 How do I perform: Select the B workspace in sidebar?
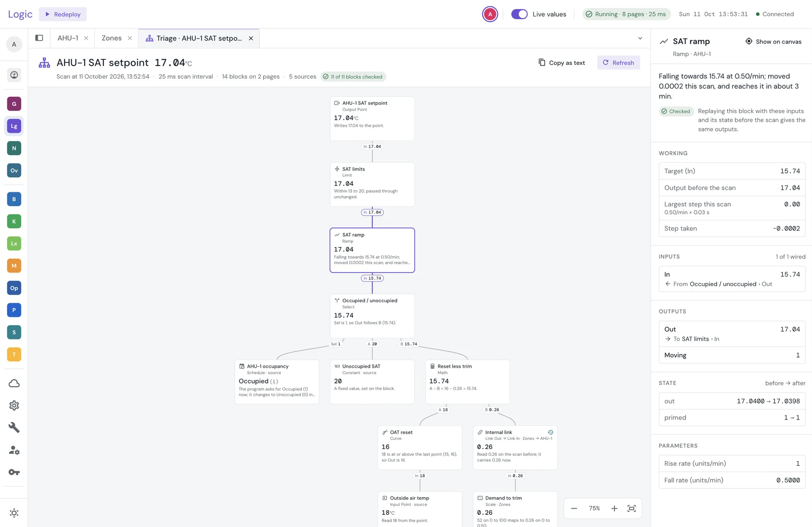click(x=14, y=199)
